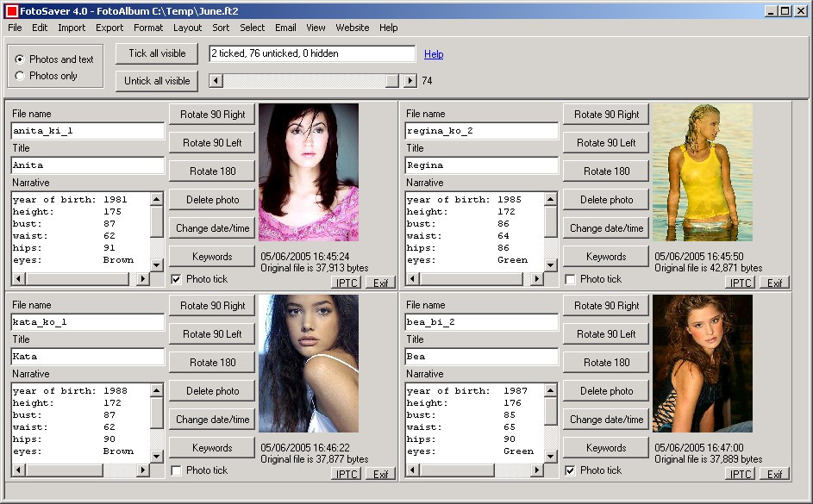Click the Kata title field
This screenshot has width=813, height=504.
click(x=88, y=357)
